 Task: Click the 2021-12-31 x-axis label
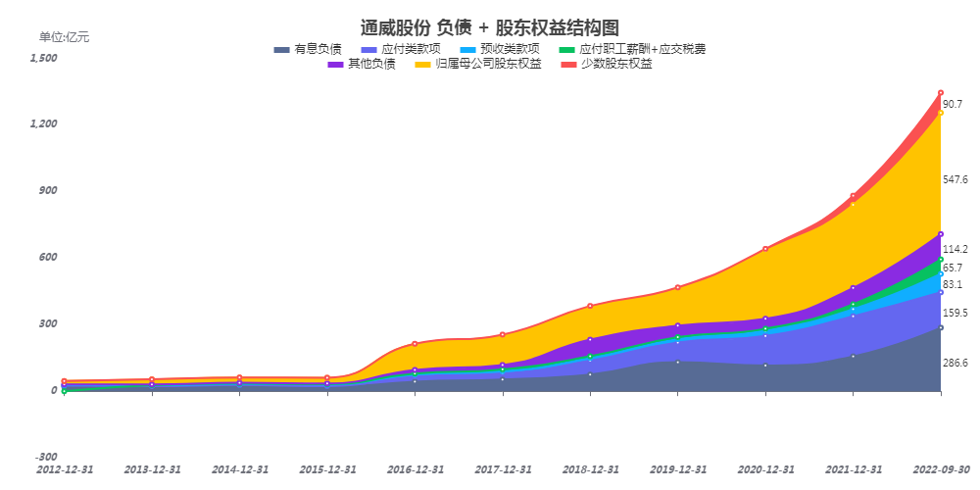point(854,469)
